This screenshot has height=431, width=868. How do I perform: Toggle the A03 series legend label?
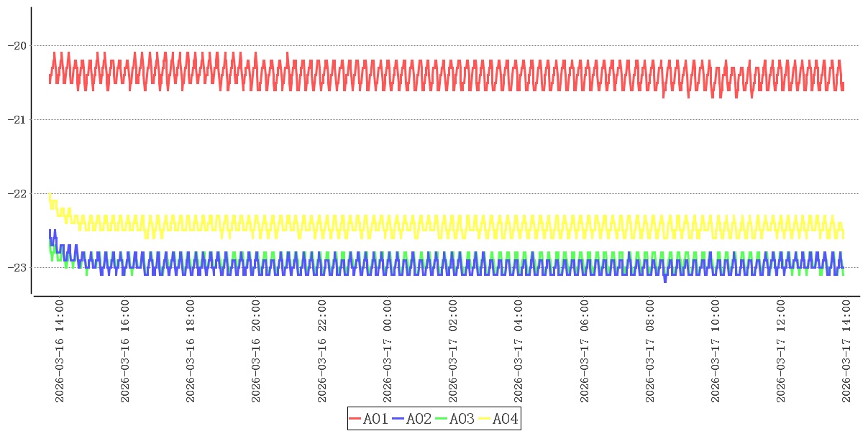(x=462, y=419)
